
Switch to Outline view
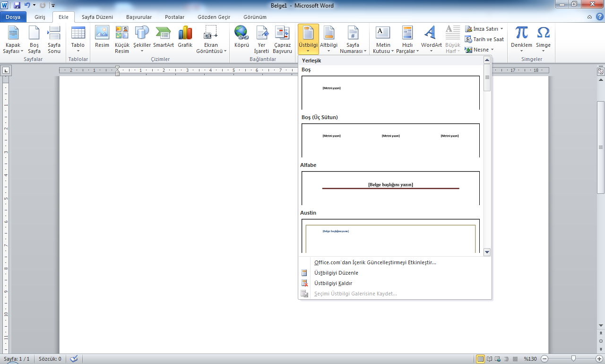pyautogui.click(x=507, y=359)
